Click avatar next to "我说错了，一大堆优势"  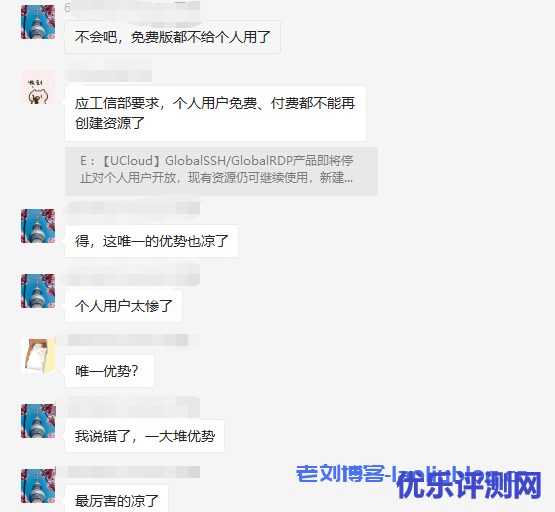point(38,421)
